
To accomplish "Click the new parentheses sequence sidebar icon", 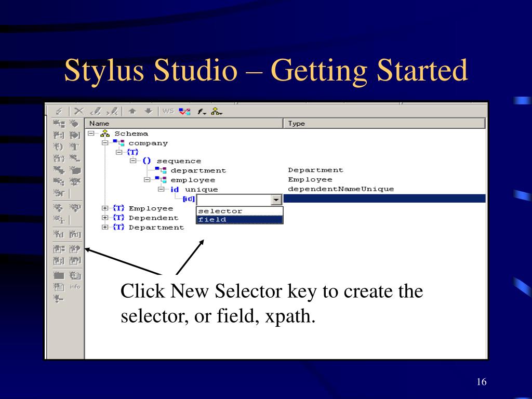I will (58, 147).
